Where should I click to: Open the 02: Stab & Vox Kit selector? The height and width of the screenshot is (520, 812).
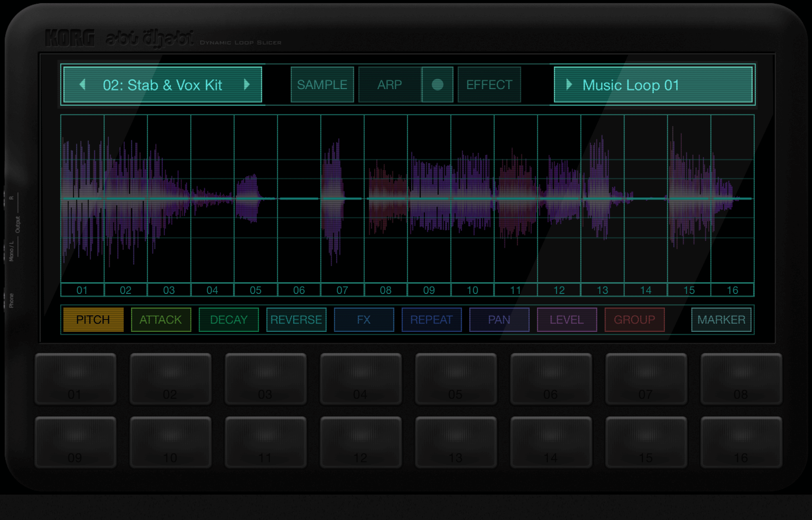[162, 85]
